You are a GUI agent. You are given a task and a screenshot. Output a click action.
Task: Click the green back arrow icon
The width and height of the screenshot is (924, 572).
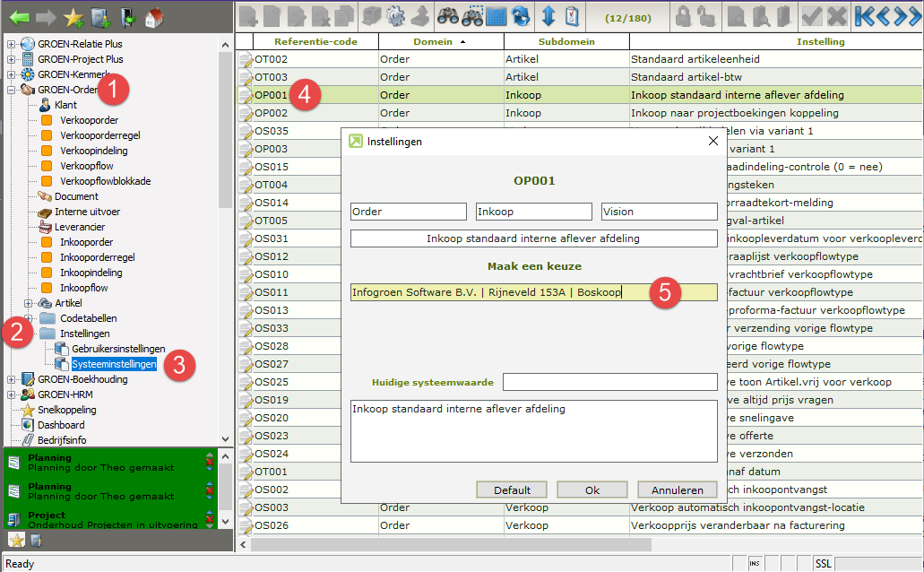19,15
